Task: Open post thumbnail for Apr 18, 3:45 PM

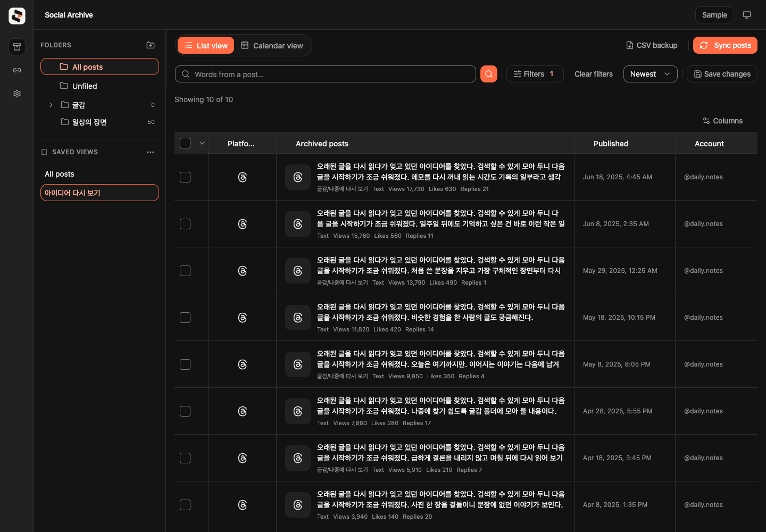Action: coord(298,458)
